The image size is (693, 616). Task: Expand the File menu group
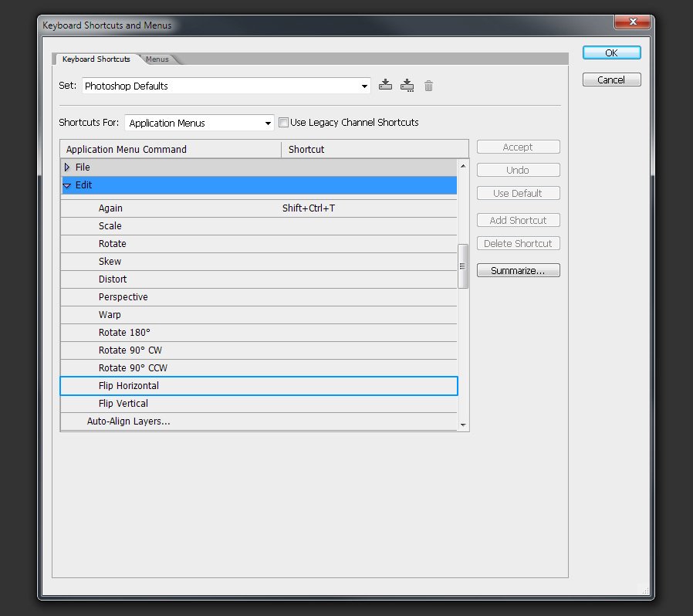tap(67, 168)
